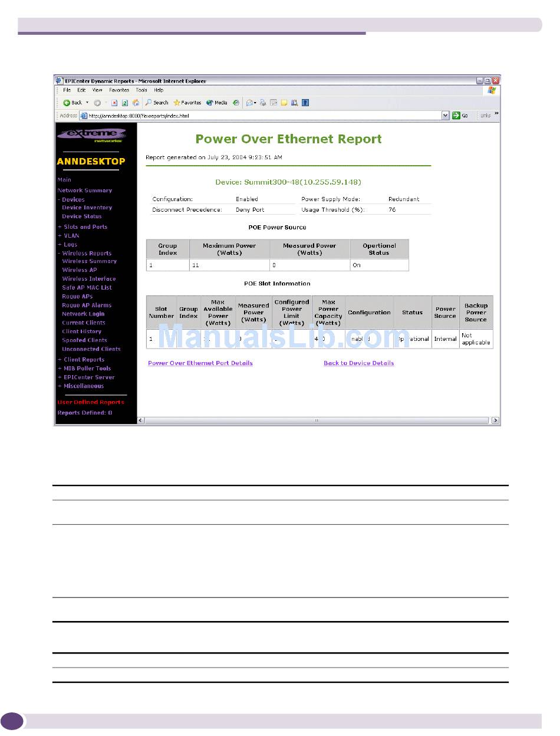Open the address bar dropdown
The image size is (560, 736).
[x=446, y=116]
